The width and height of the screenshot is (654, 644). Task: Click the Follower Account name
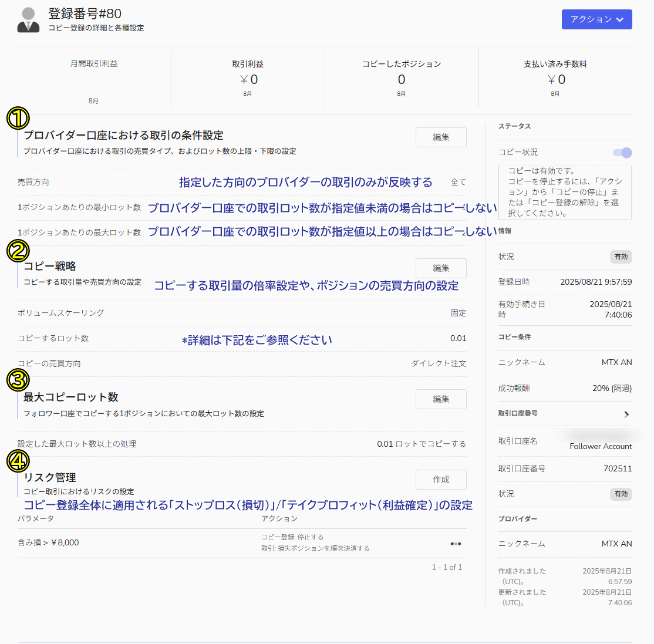pos(601,446)
